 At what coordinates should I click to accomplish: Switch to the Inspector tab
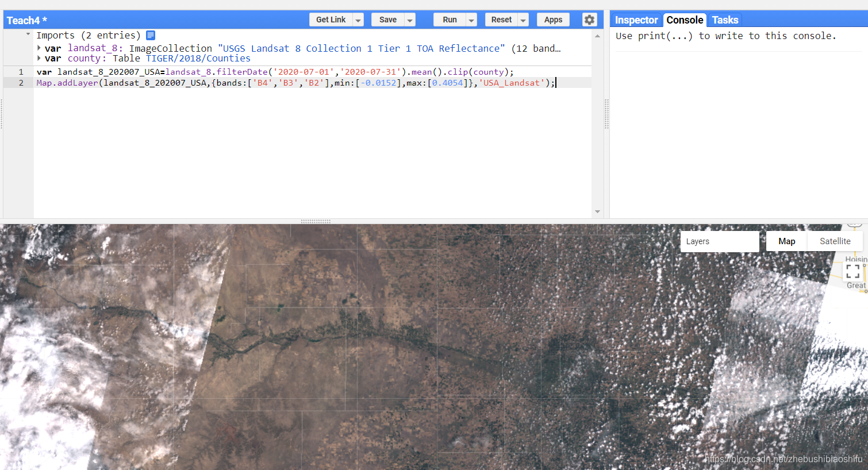(x=636, y=19)
